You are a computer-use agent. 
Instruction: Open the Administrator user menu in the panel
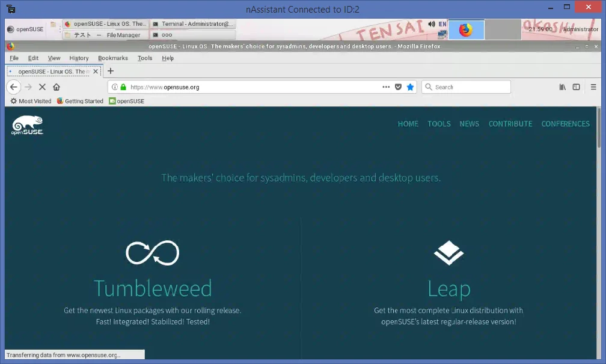(x=580, y=29)
